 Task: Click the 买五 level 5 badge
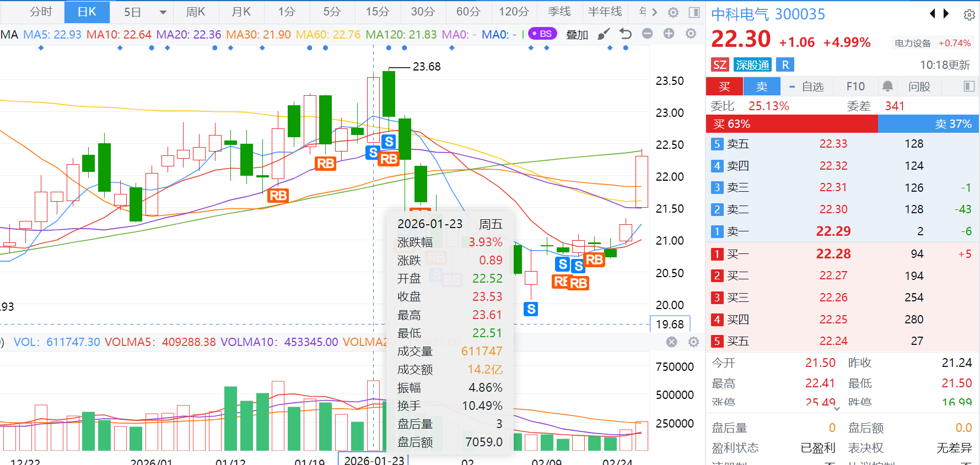click(x=717, y=341)
